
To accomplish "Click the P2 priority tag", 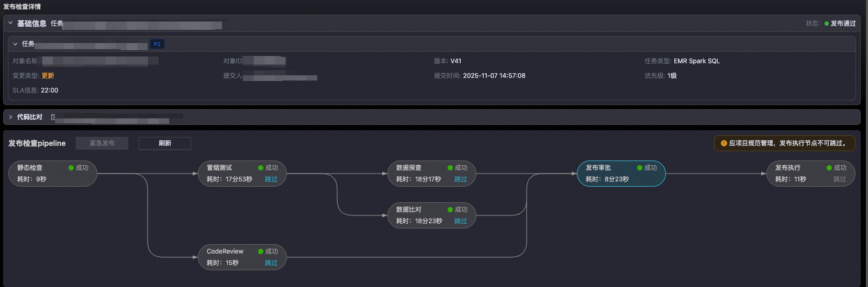I will [157, 44].
